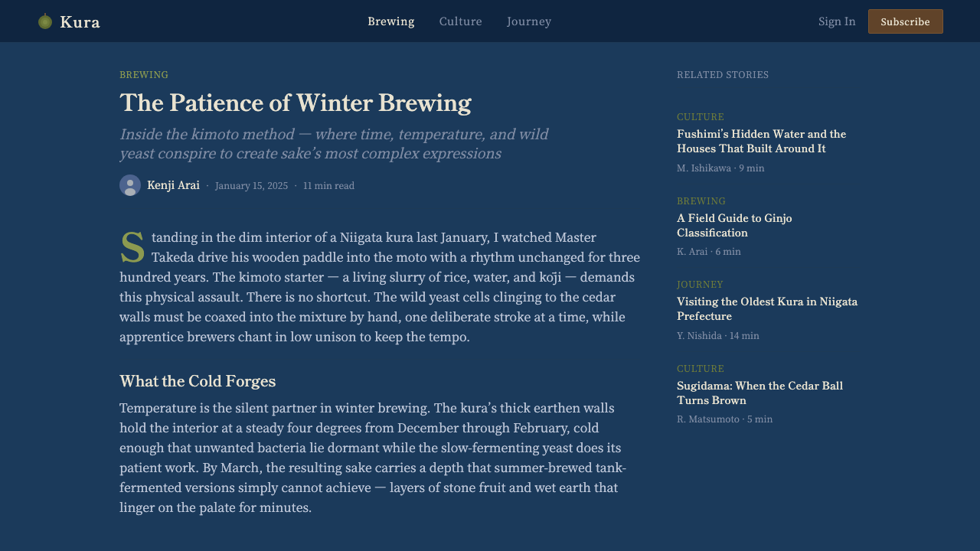Open the Brewing nav item
980x551 pixels.
(x=391, y=21)
